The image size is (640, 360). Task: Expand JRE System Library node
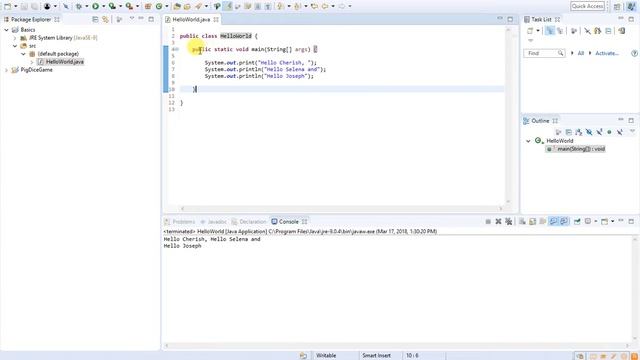click(x=15, y=38)
